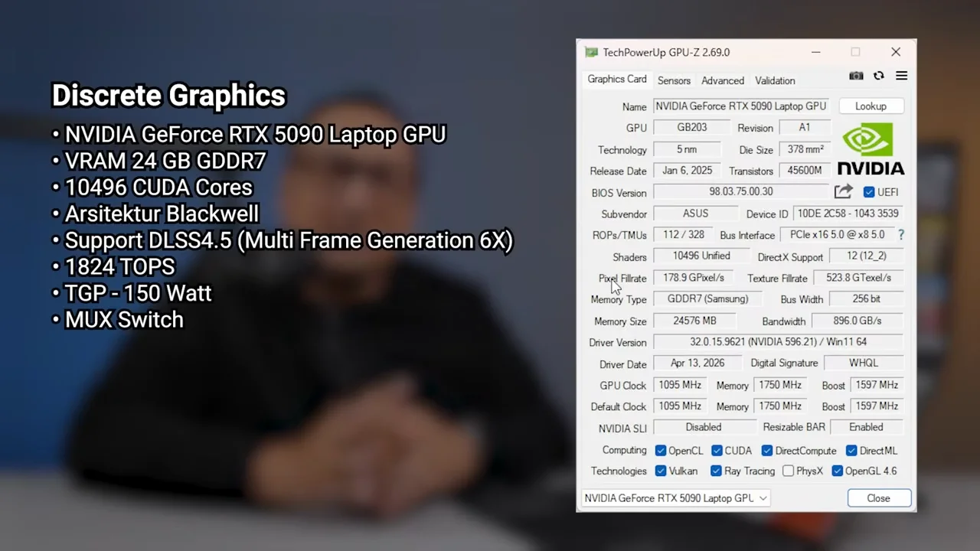Open the Validation tab
The height and width of the screenshot is (551, 980).
[x=775, y=80]
